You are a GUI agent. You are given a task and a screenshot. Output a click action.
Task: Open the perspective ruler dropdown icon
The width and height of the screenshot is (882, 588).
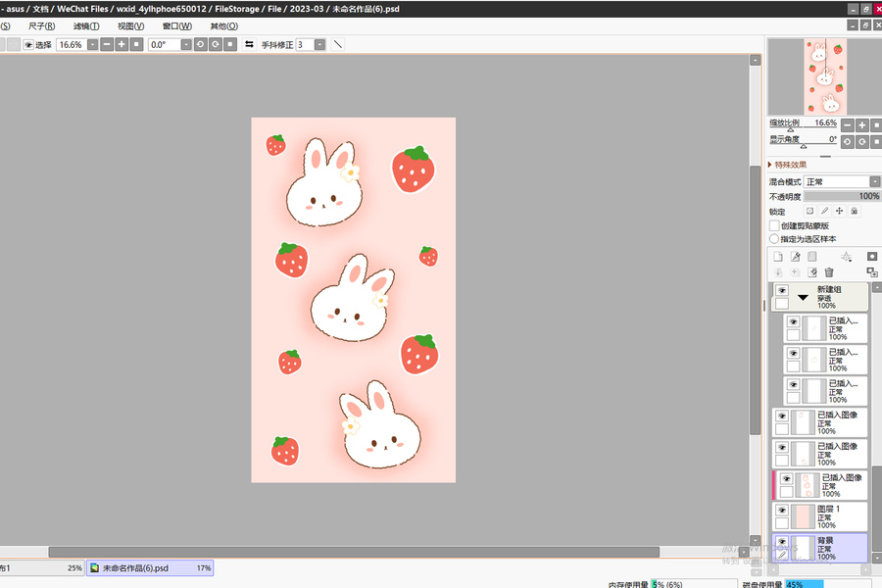(x=847, y=257)
